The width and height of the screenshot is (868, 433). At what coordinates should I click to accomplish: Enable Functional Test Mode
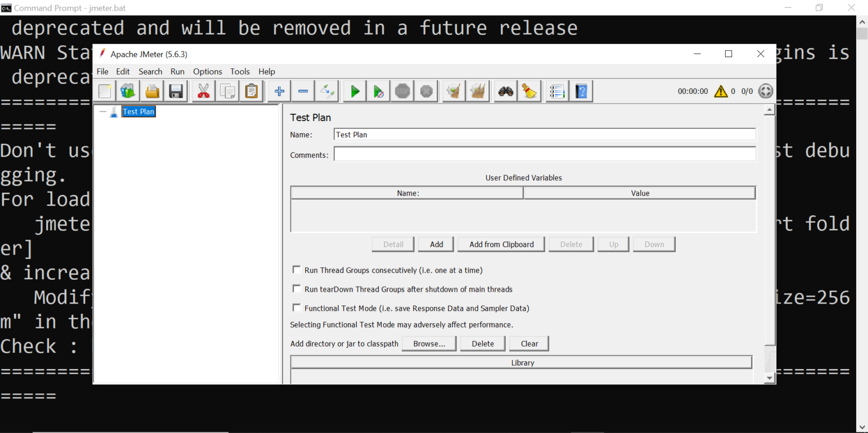[297, 308]
